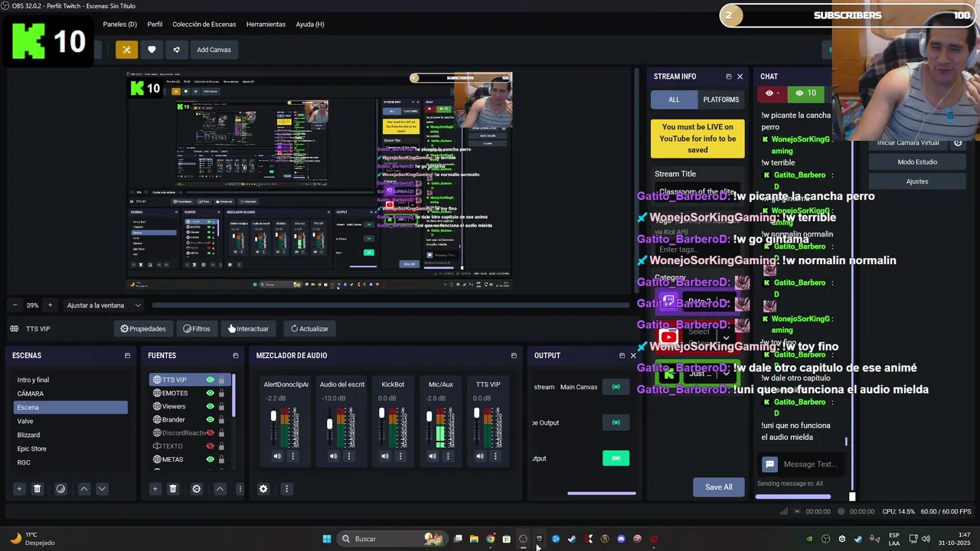Show the DiscordReactive source eye
Image resolution: width=980 pixels, height=551 pixels.
tap(210, 433)
